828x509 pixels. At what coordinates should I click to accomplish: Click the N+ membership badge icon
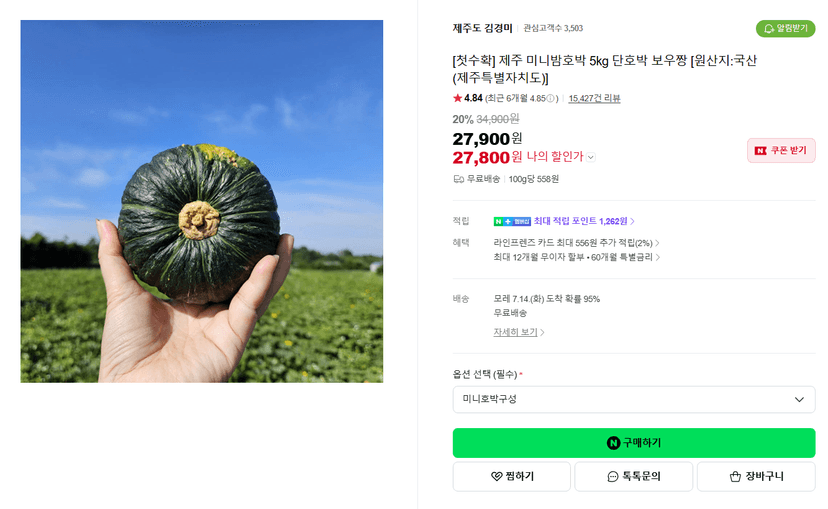pyautogui.click(x=512, y=221)
